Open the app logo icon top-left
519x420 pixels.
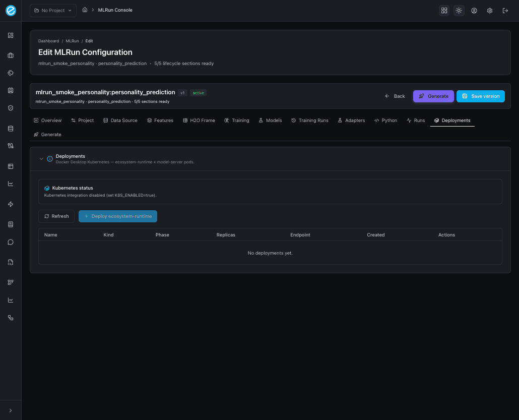[11, 10]
